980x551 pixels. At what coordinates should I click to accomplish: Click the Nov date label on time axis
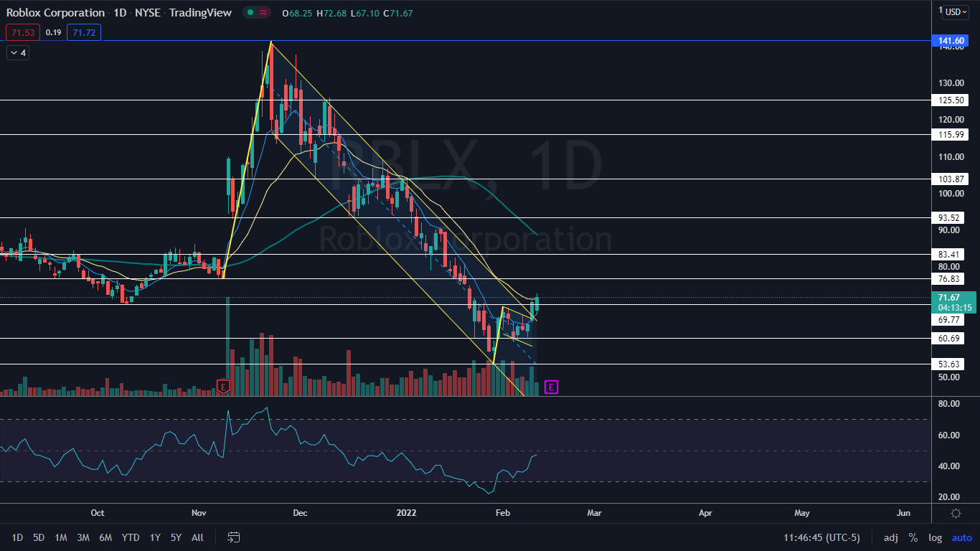click(x=199, y=513)
